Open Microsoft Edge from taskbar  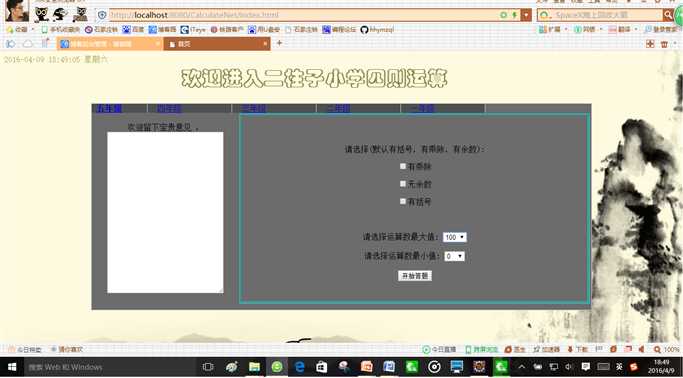click(x=300, y=367)
